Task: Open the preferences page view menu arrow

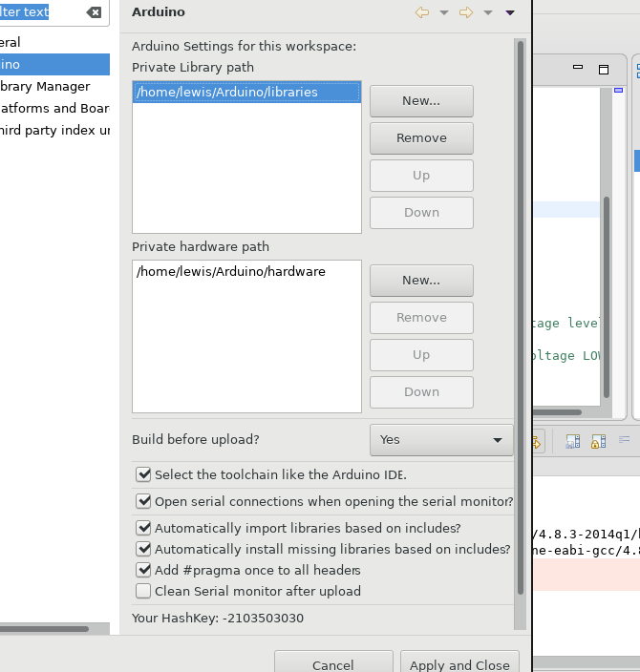Action: pos(510,12)
